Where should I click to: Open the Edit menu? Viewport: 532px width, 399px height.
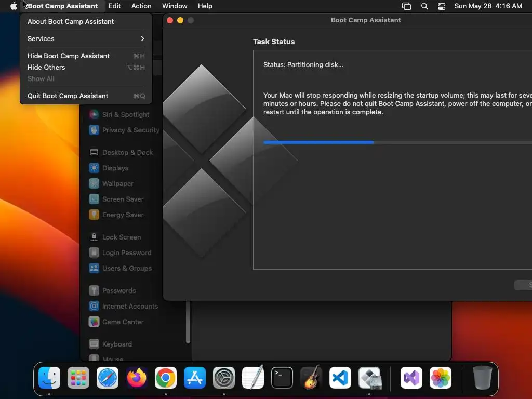click(x=115, y=6)
